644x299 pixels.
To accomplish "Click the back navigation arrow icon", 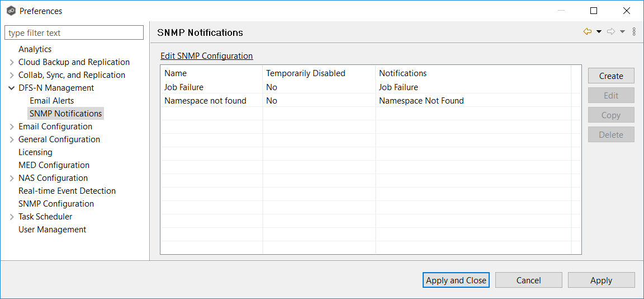I will click(x=587, y=32).
